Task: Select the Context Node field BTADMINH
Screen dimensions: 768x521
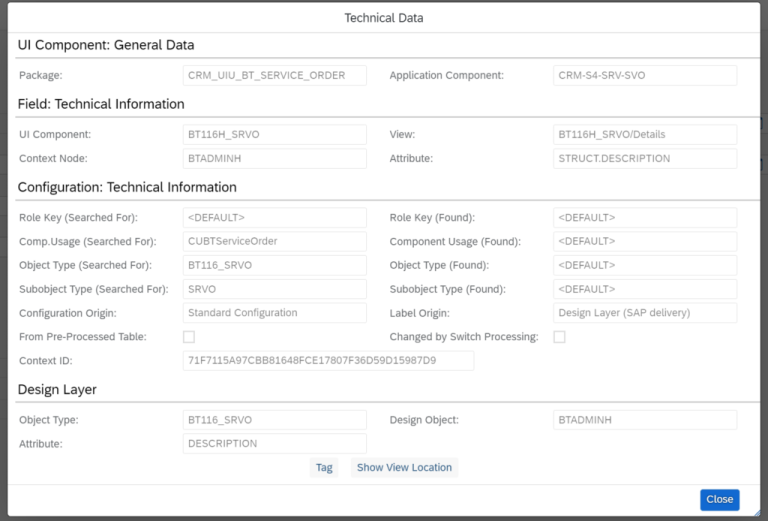Action: [274, 159]
